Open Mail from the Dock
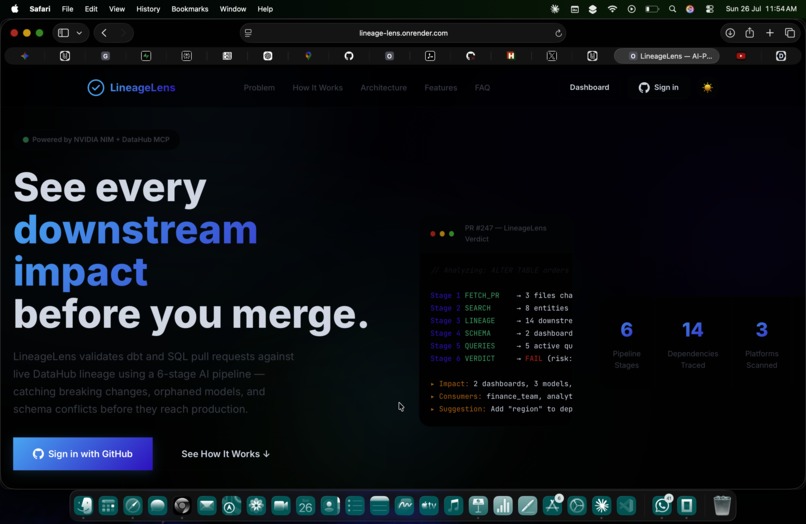The height and width of the screenshot is (524, 806). point(207,506)
